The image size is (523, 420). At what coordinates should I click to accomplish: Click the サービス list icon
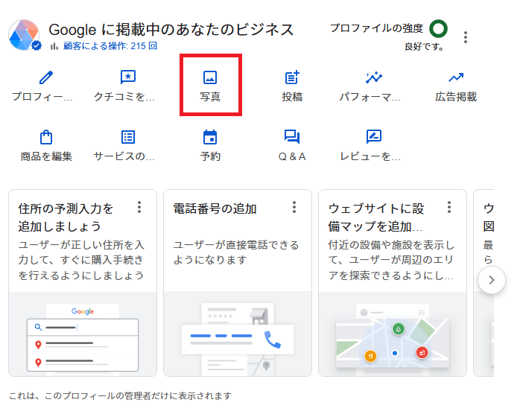(128, 137)
